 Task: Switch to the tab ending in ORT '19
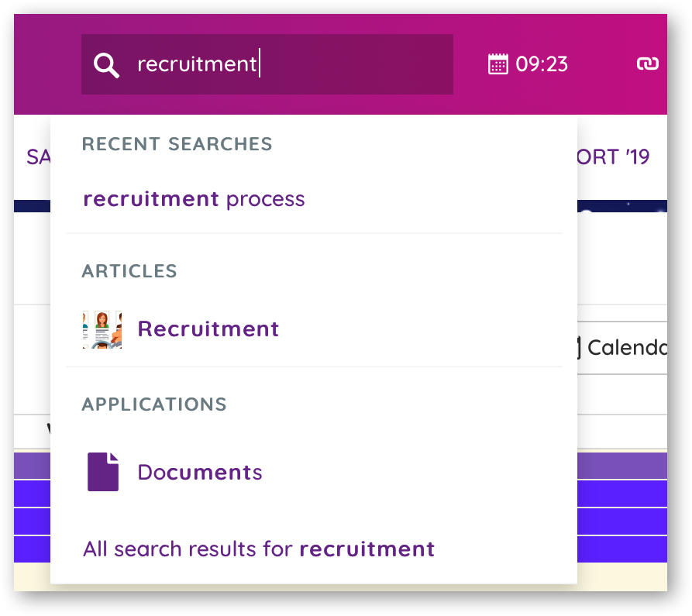tap(614, 157)
